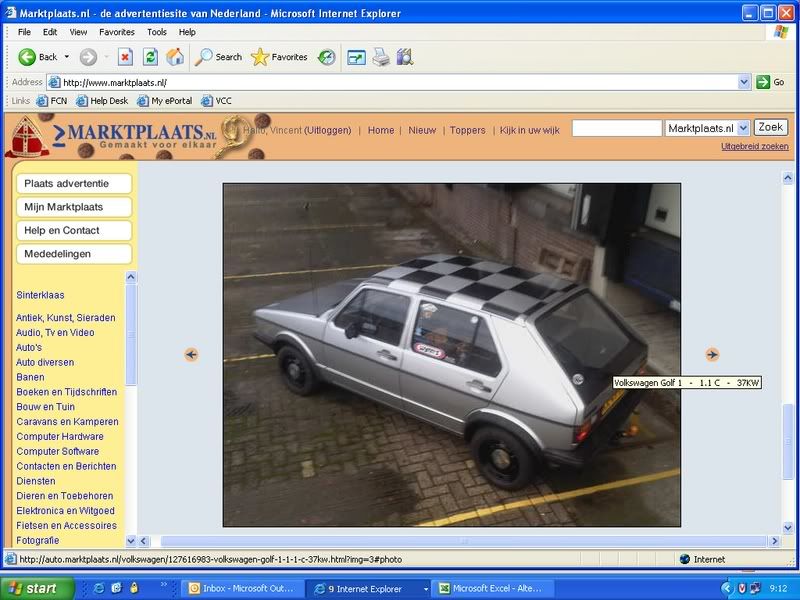Stop page loading with red X icon
800x600 pixels.
coord(125,57)
